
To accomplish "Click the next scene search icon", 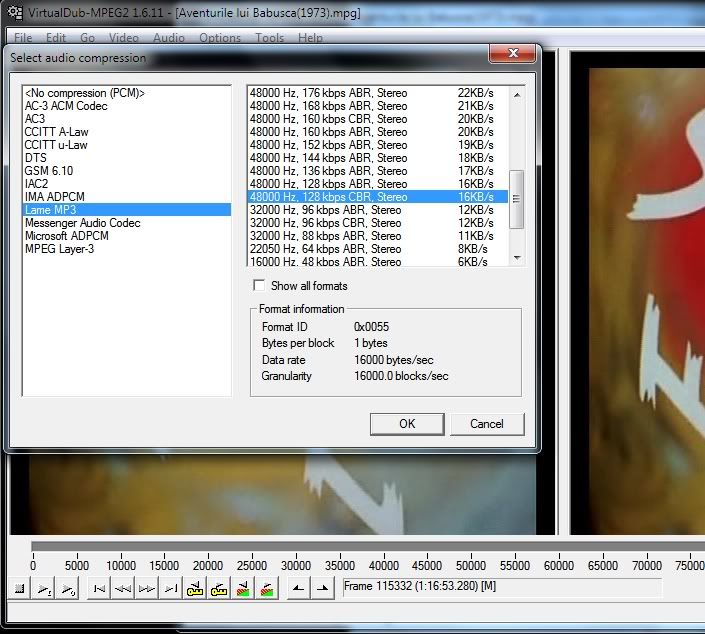I will tap(267, 589).
